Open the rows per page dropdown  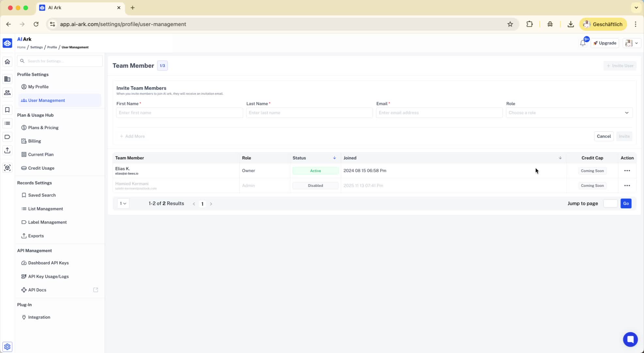pos(123,204)
